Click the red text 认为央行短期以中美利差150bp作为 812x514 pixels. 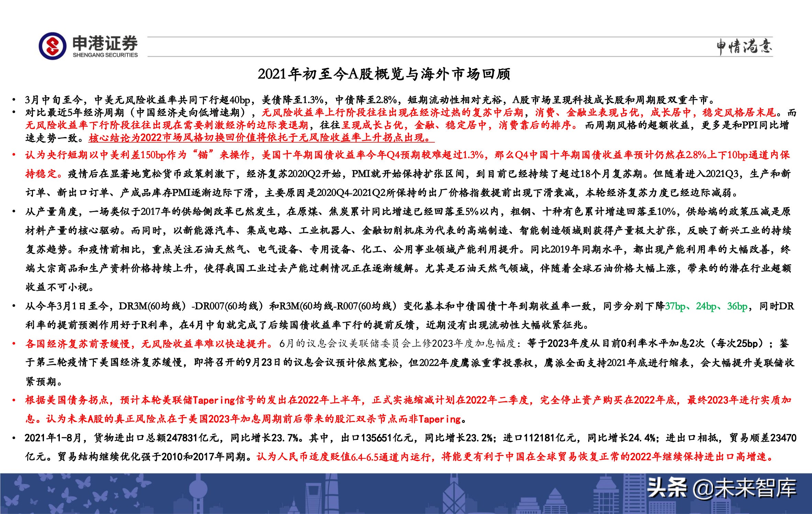[x=105, y=155]
